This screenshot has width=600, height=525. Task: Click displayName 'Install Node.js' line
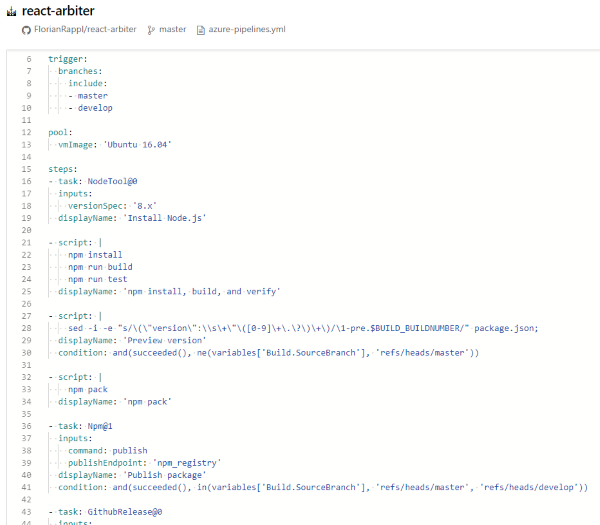(132, 218)
